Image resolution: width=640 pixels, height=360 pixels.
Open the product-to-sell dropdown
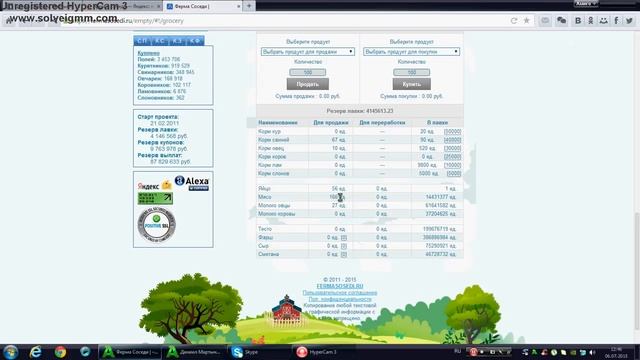[308, 52]
